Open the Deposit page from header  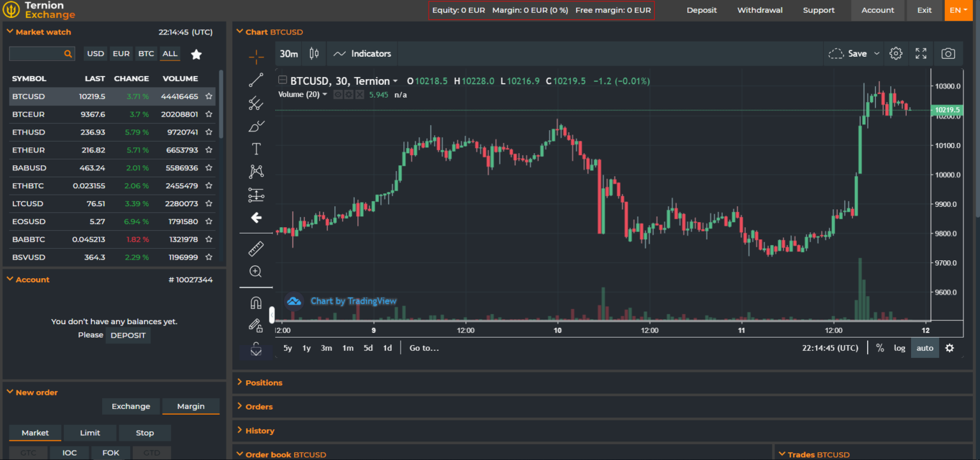coord(702,10)
